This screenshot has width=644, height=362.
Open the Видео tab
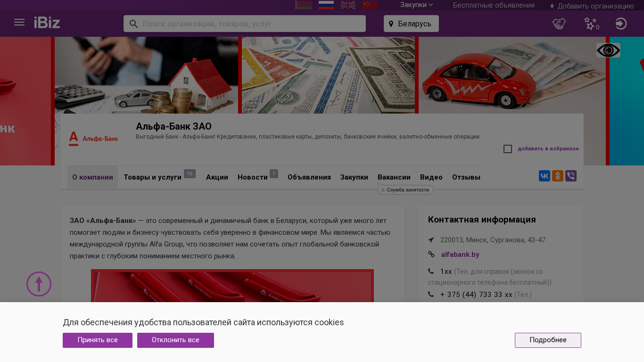click(x=431, y=177)
